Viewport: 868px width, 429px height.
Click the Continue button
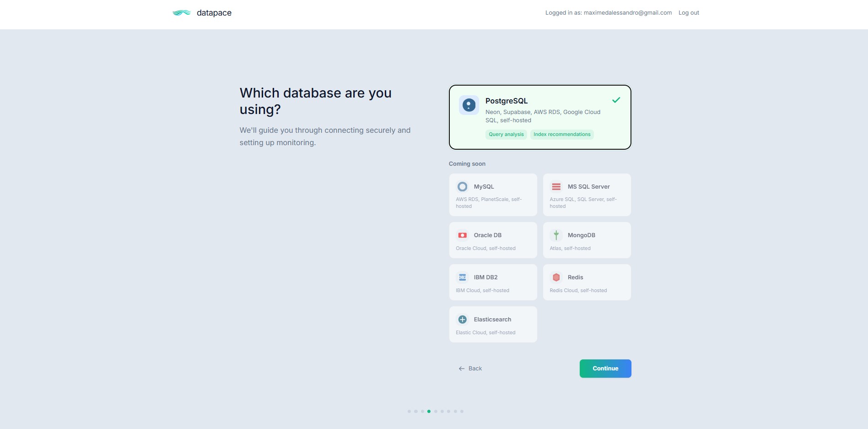[x=605, y=368]
